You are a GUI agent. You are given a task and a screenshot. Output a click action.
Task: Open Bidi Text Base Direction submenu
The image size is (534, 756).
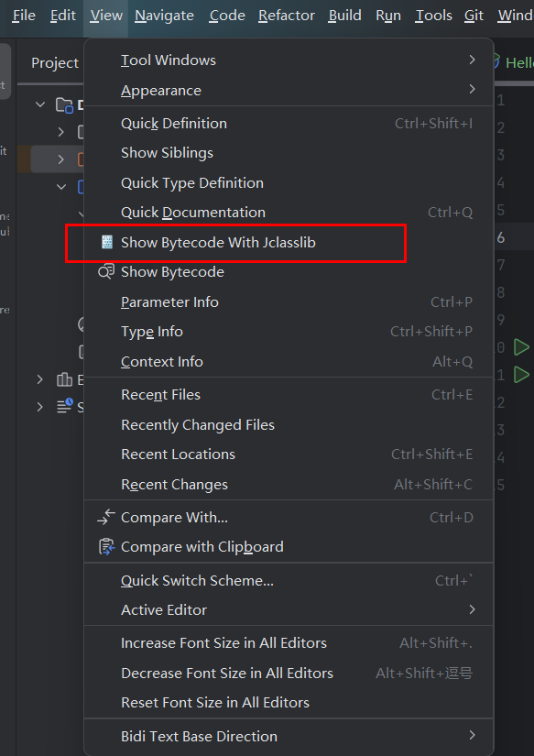289,736
